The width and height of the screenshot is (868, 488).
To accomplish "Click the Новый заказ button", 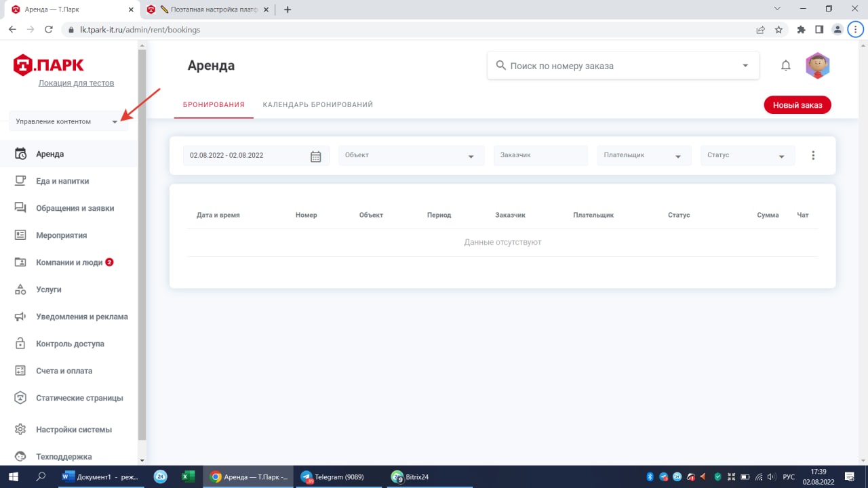I will pos(797,105).
